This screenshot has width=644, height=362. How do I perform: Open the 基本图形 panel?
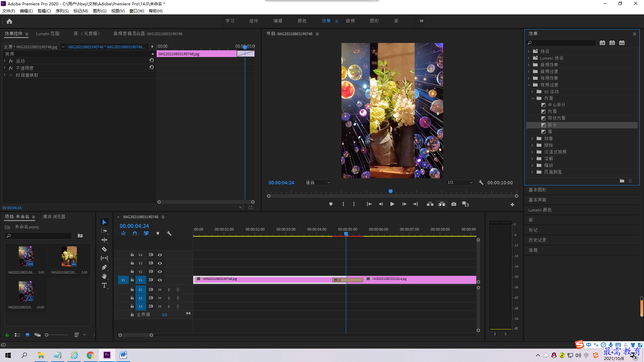point(537,190)
